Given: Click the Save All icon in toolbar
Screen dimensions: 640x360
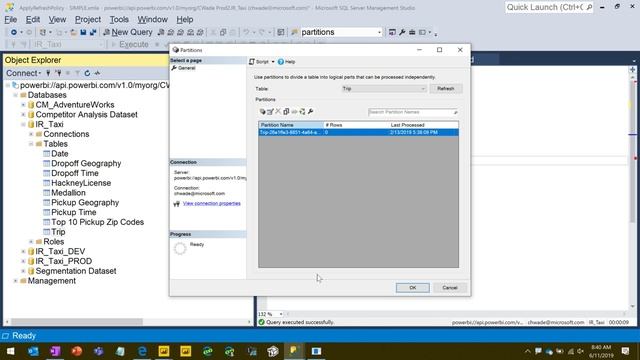Looking at the screenshot, I should point(93,32).
